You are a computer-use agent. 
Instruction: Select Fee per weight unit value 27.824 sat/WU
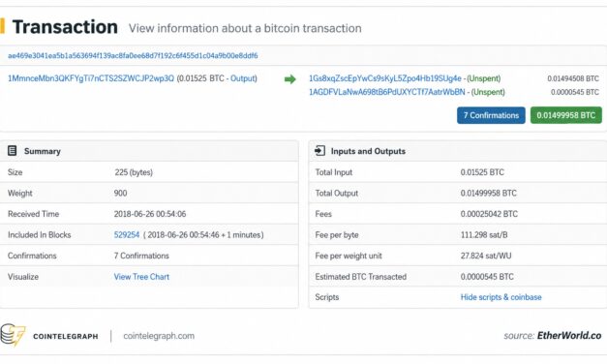pyautogui.click(x=486, y=256)
